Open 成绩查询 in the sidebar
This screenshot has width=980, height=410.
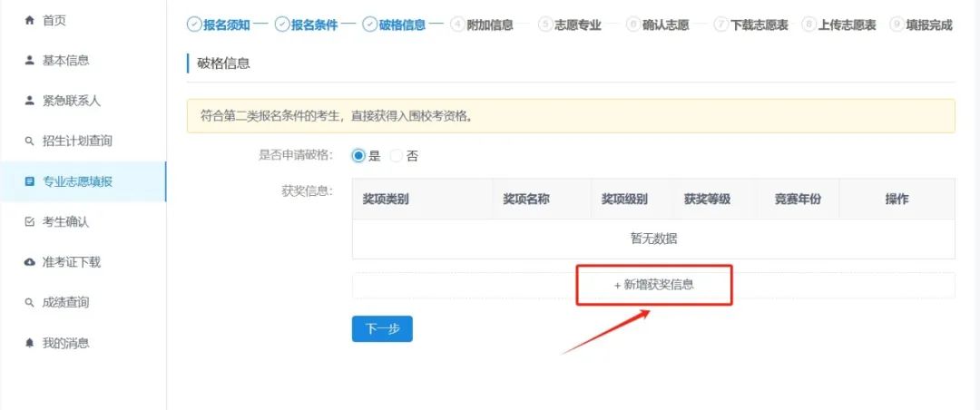65,303
